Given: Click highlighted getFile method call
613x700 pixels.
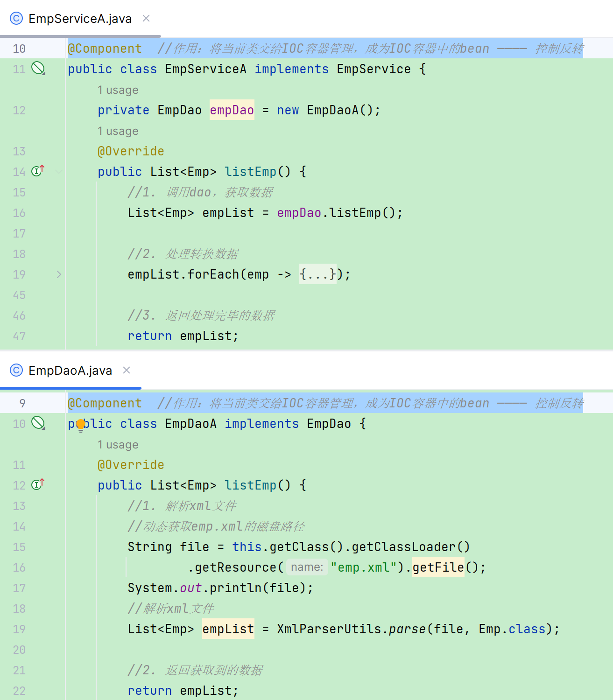Looking at the screenshot, I should click(438, 567).
